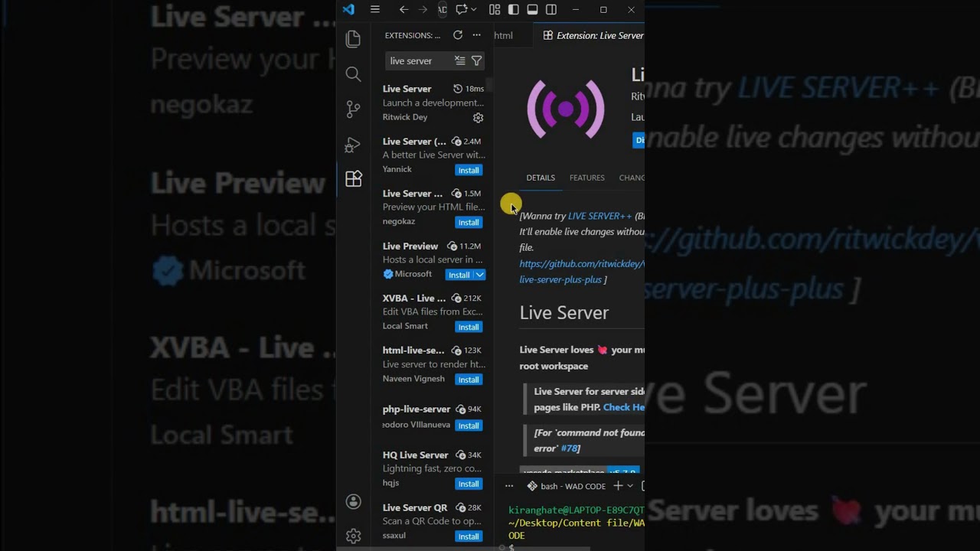Switch to the DETAILS tab
Image resolution: width=980 pixels, height=551 pixels.
541,178
